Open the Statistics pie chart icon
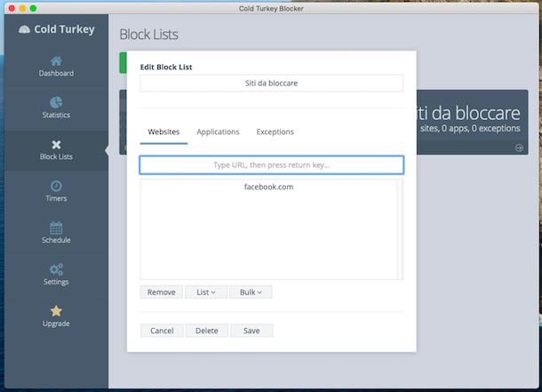Image resolution: width=542 pixels, height=392 pixels. [x=56, y=102]
